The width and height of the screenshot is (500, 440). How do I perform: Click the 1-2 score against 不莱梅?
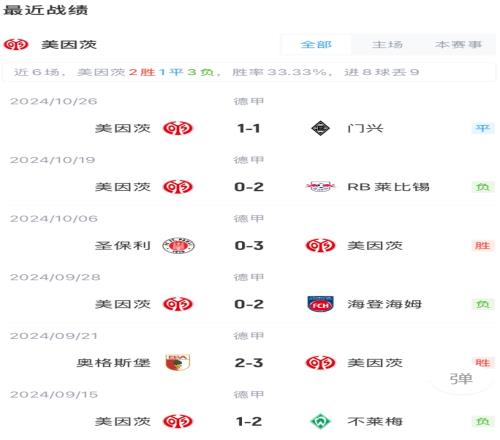[x=249, y=421]
